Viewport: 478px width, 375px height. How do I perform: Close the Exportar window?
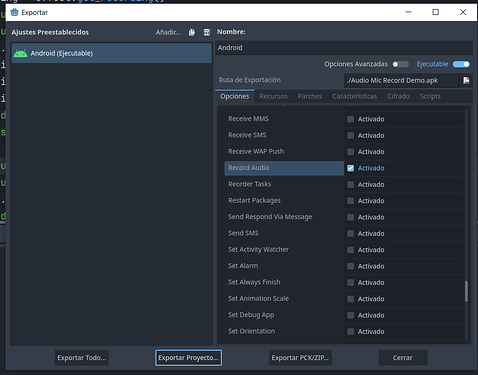click(463, 12)
